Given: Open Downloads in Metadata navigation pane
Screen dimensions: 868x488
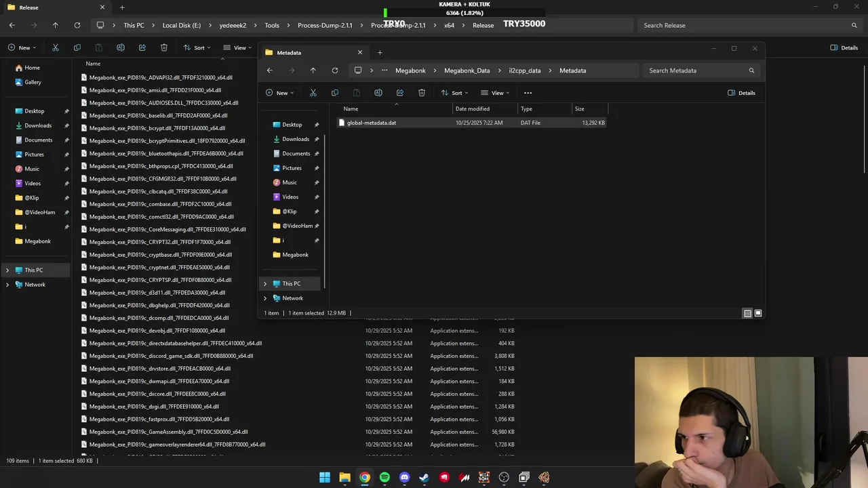Looking at the screenshot, I should pos(296,139).
